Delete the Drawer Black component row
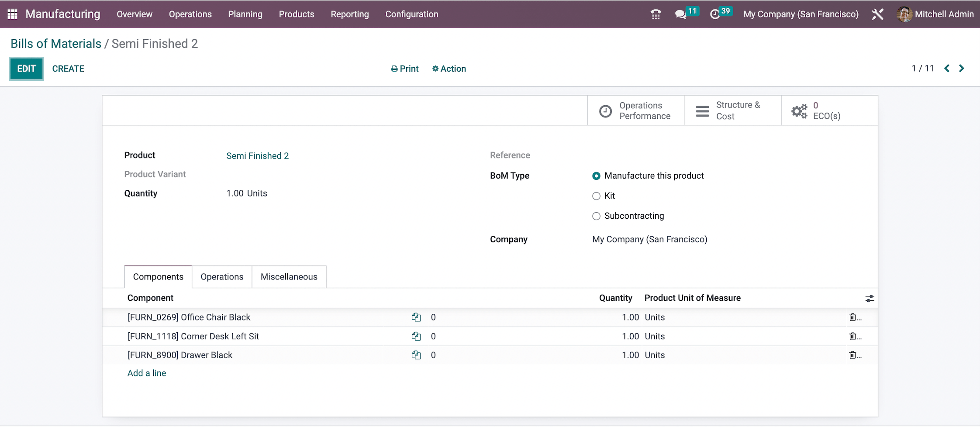The image size is (980, 427). pos(853,355)
